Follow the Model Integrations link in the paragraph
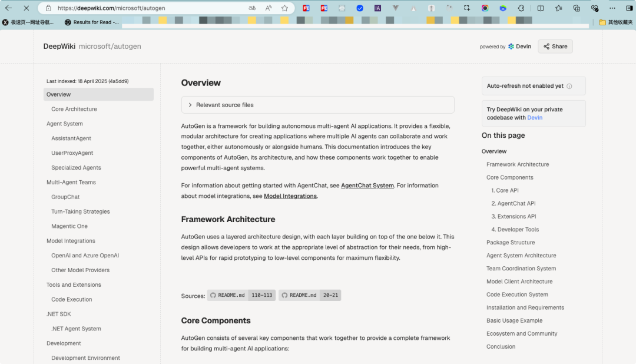The image size is (636, 364). point(290,196)
